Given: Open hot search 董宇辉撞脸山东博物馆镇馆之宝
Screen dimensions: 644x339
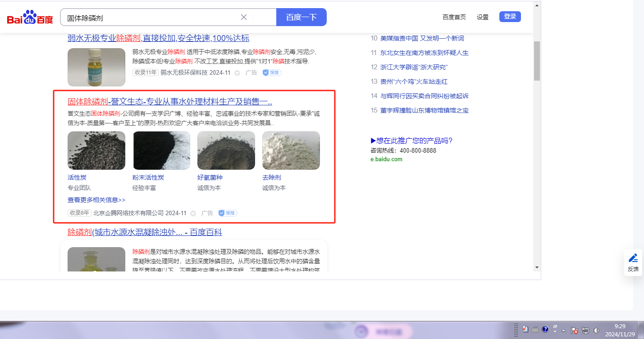Looking at the screenshot, I should pos(425,110).
